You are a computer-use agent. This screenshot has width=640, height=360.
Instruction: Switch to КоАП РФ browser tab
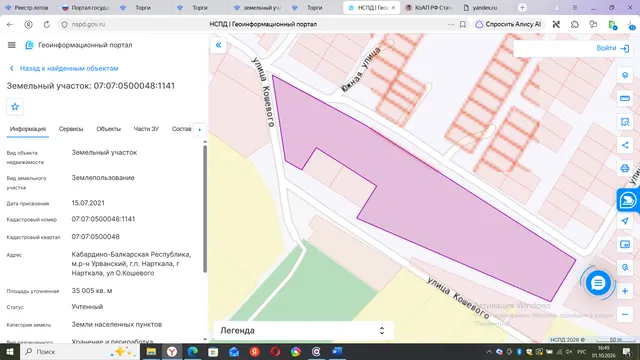pyautogui.click(x=429, y=7)
